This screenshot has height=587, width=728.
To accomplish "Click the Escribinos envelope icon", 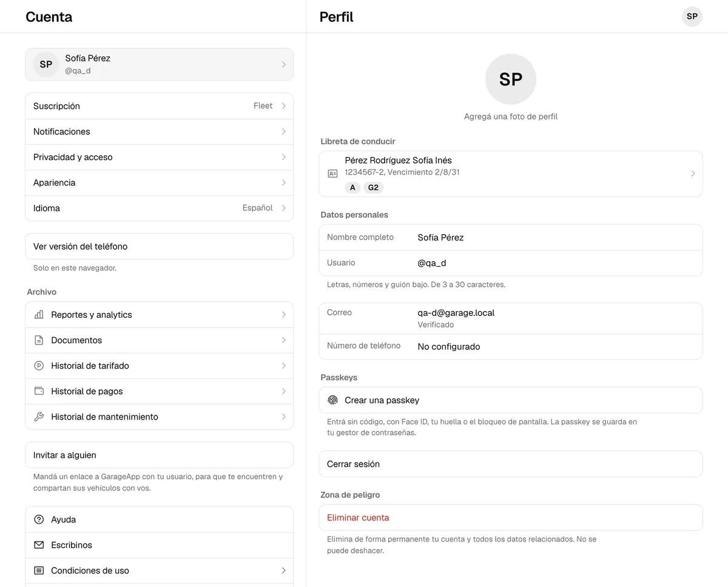I will (39, 545).
